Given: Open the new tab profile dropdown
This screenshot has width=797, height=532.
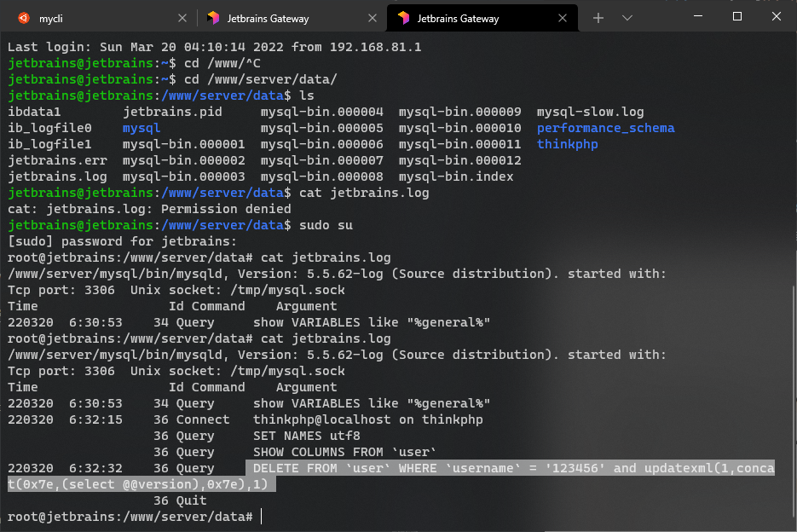Looking at the screenshot, I should 627,18.
